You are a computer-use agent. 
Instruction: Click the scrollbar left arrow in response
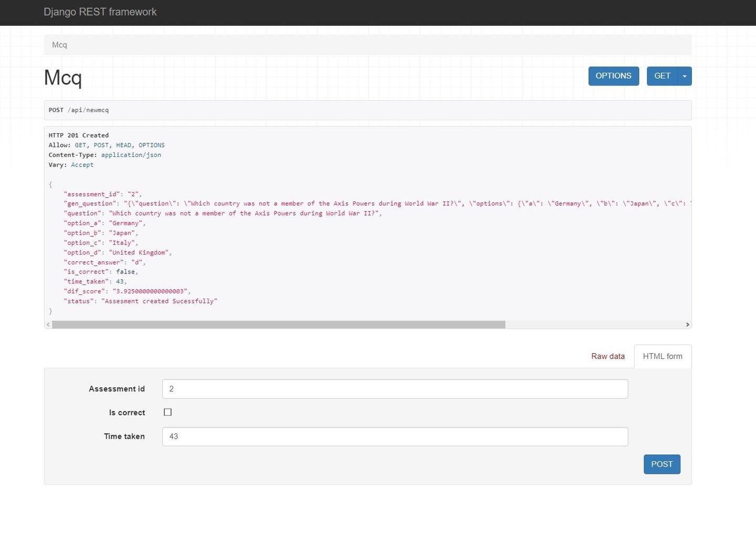pyautogui.click(x=48, y=325)
